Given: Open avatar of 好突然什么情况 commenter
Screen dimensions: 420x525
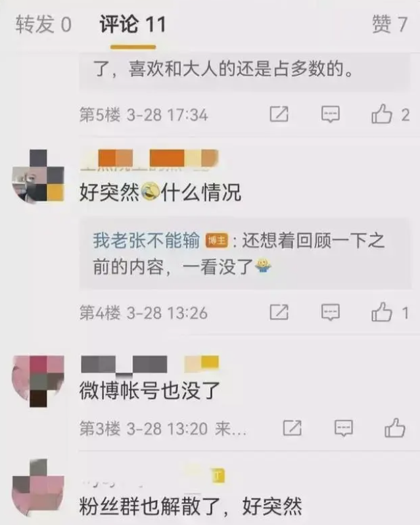Looking at the screenshot, I should pos(38,177).
